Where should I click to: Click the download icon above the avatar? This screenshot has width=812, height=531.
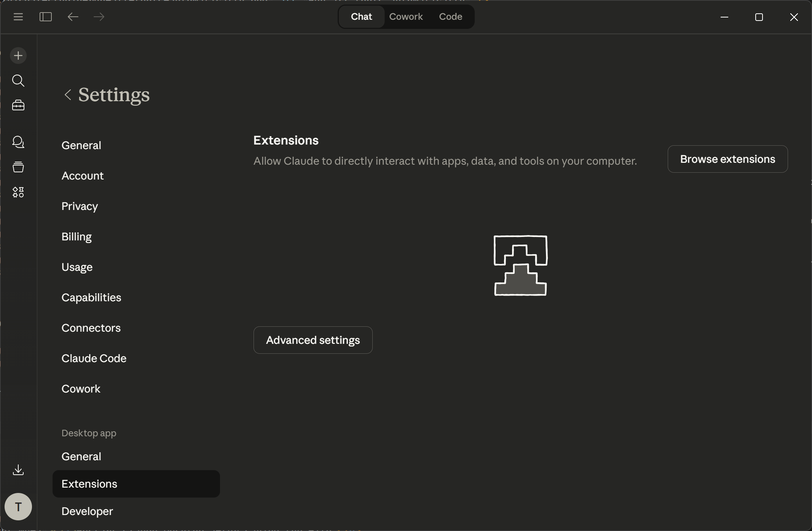[18, 471]
